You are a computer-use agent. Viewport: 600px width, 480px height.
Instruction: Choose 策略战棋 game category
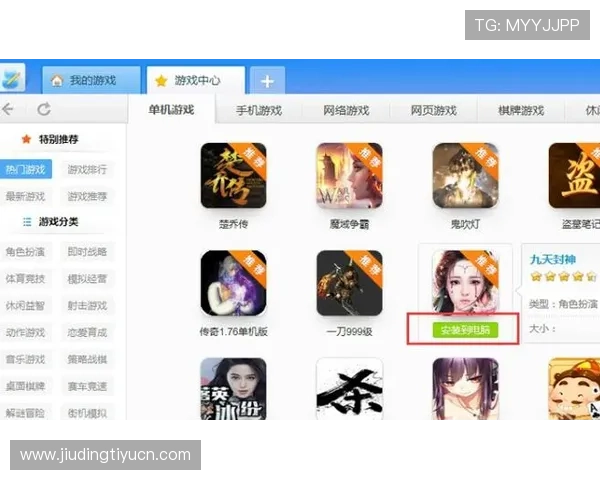87,359
